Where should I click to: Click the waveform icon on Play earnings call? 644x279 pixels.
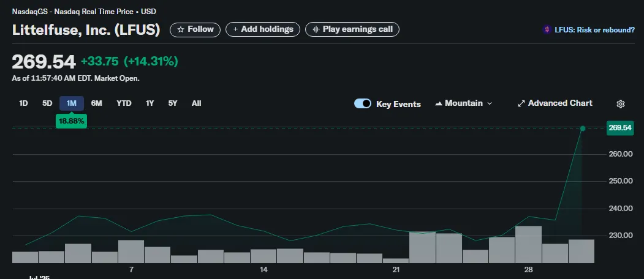[x=316, y=29]
